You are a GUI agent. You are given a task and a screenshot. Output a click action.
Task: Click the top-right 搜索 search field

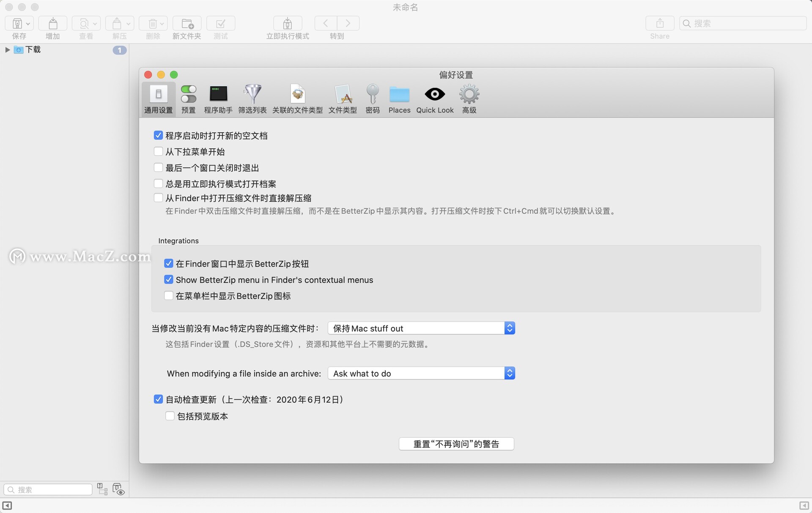pos(743,23)
